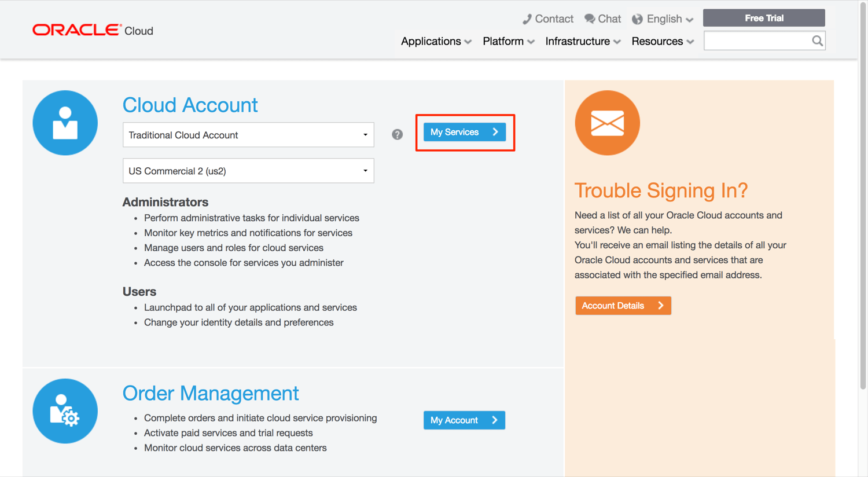Click the orange envelope icon
This screenshot has height=477, width=868.
(x=607, y=123)
